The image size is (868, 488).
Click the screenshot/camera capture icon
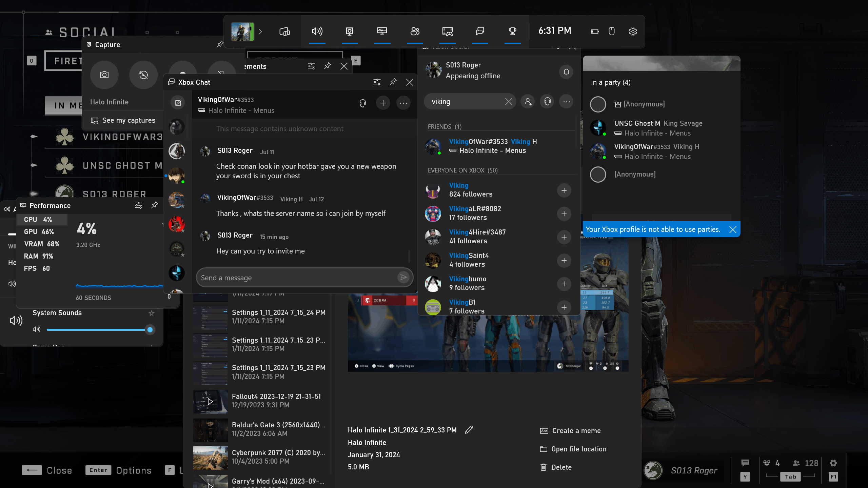coord(104,74)
